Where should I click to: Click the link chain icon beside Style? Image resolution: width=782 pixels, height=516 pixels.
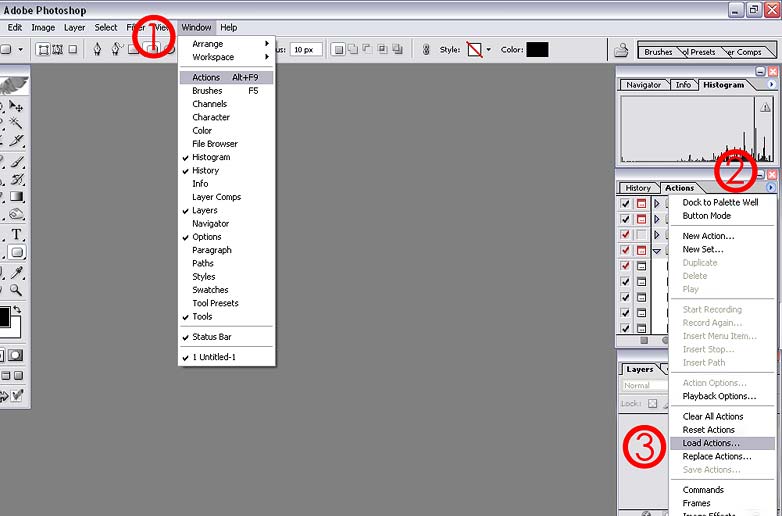tap(427, 49)
